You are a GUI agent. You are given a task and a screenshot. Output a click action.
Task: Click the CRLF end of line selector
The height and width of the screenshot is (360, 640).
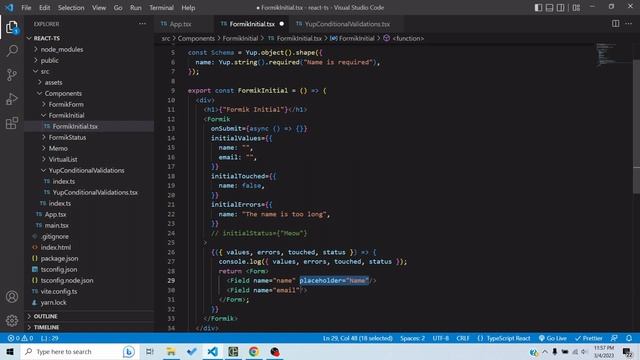[x=463, y=338]
